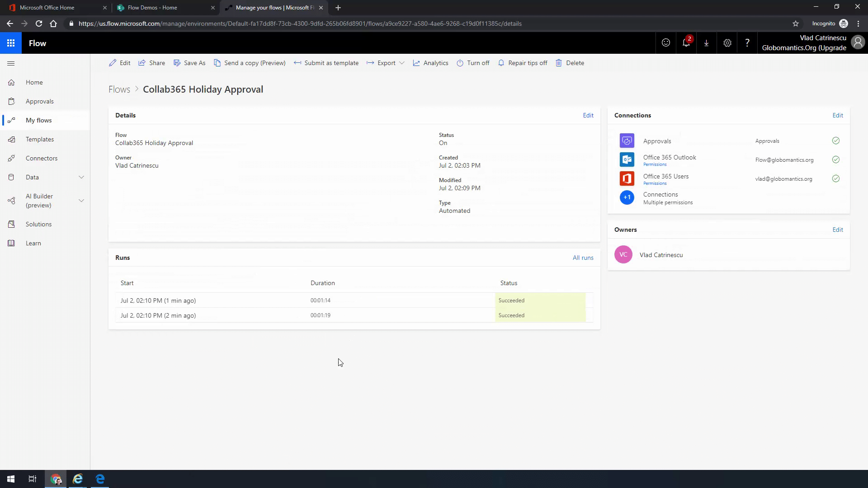868x488 pixels.
Task: Click the Office 365 Users status checkmark
Action: pyautogui.click(x=836, y=178)
